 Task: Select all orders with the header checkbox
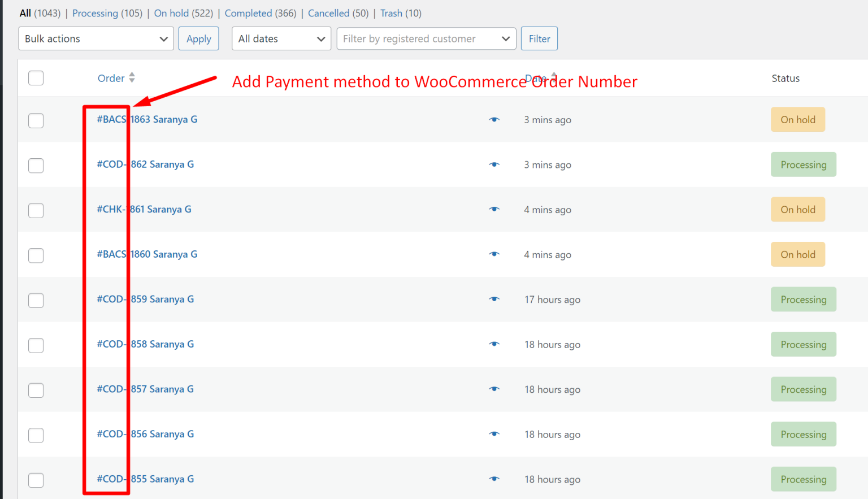pyautogui.click(x=36, y=78)
